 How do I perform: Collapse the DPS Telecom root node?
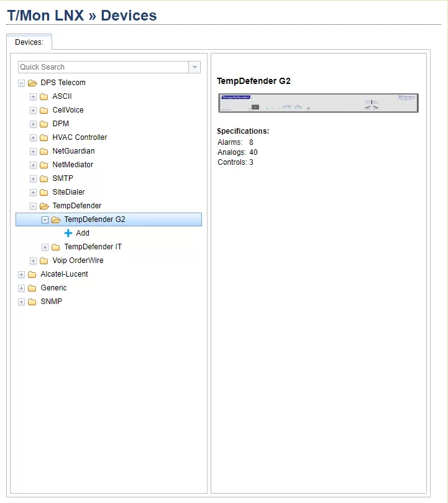point(22,83)
